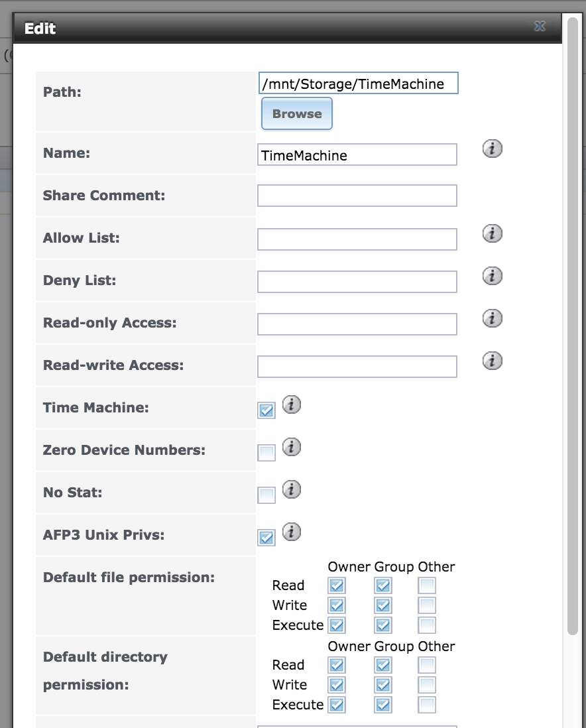This screenshot has height=728, width=586.
Task: Focus the Read-write Access field
Action: (357, 367)
